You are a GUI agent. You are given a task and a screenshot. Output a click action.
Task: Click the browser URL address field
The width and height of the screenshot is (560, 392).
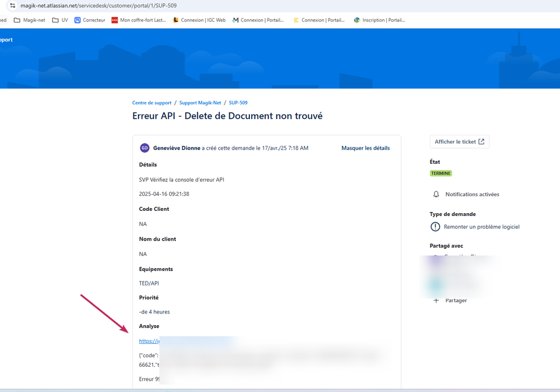click(99, 6)
